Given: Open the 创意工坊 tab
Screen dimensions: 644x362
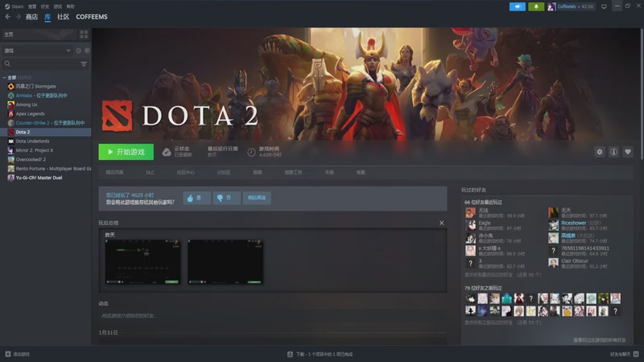Looking at the screenshot, I should [293, 172].
